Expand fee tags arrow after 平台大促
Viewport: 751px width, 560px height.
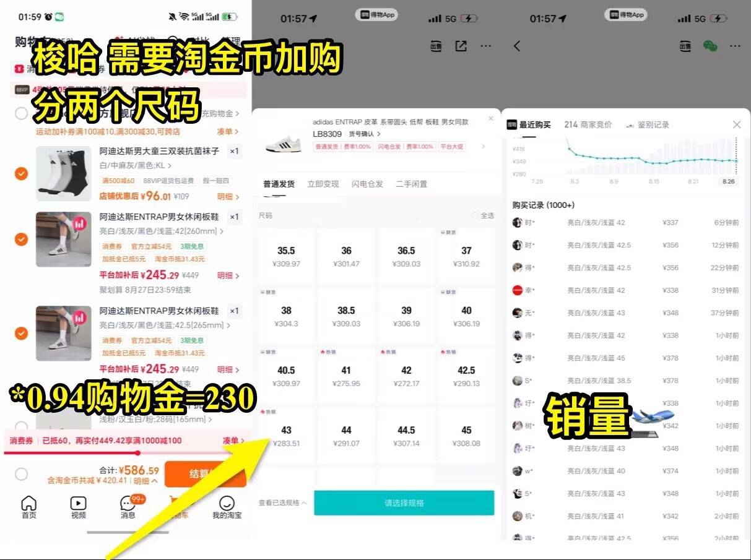point(484,147)
